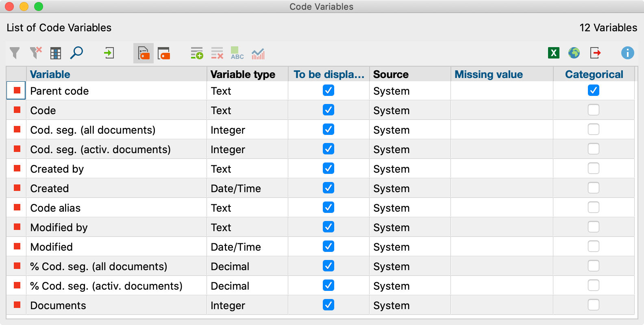This screenshot has width=644, height=325.
Task: Switch to data editor view icon
Action: pos(164,53)
